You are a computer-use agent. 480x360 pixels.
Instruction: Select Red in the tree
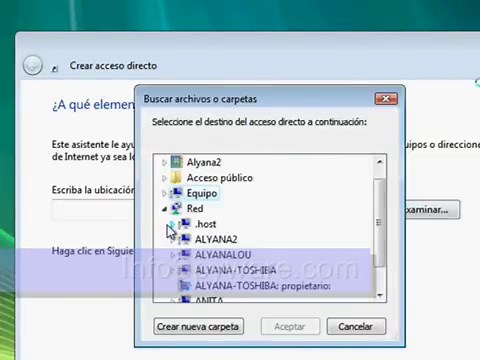(x=195, y=209)
